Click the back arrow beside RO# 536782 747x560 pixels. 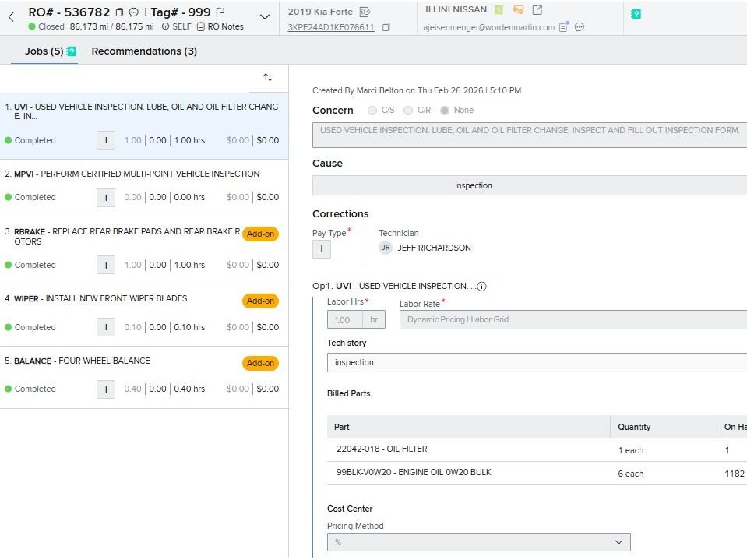pyautogui.click(x=12, y=16)
